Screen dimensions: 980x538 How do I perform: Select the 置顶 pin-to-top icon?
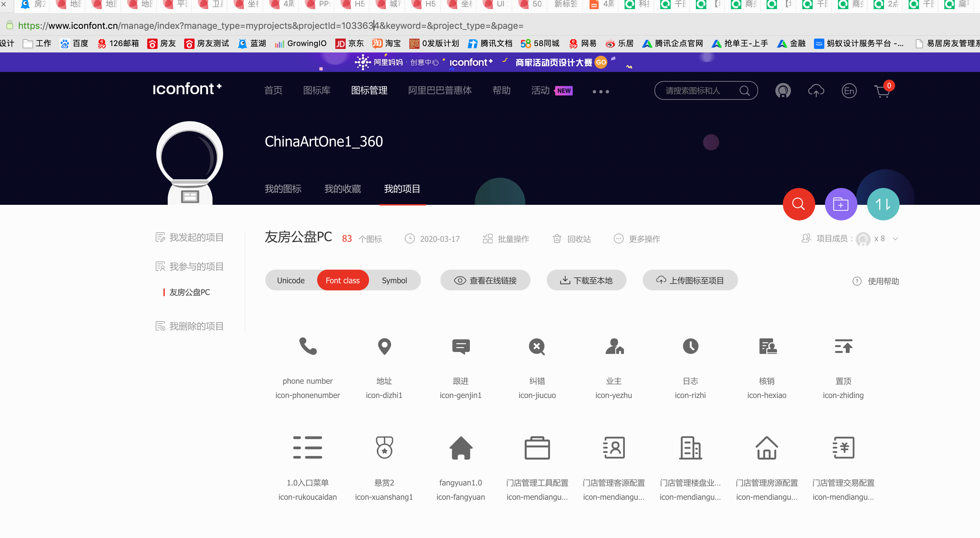(x=843, y=346)
